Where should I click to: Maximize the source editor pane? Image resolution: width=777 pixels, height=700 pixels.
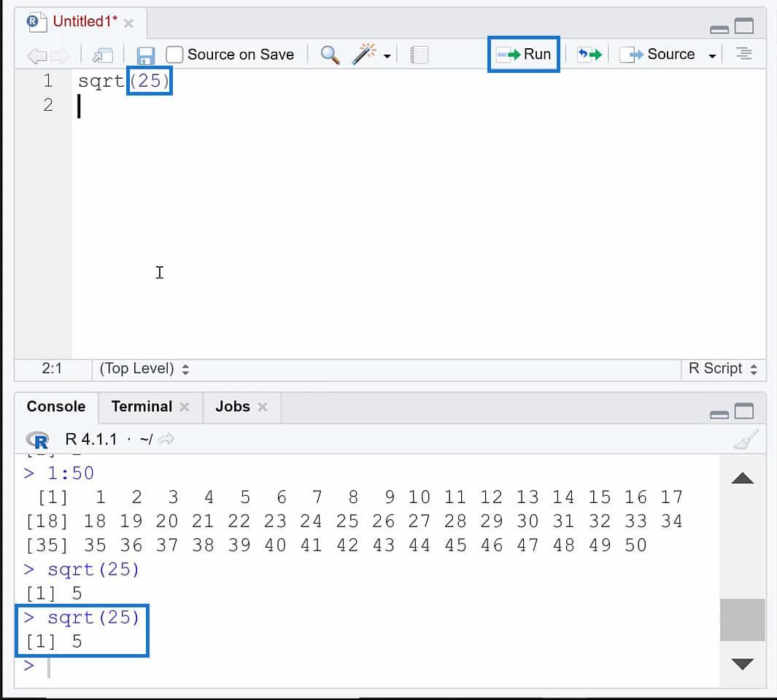tap(743, 26)
